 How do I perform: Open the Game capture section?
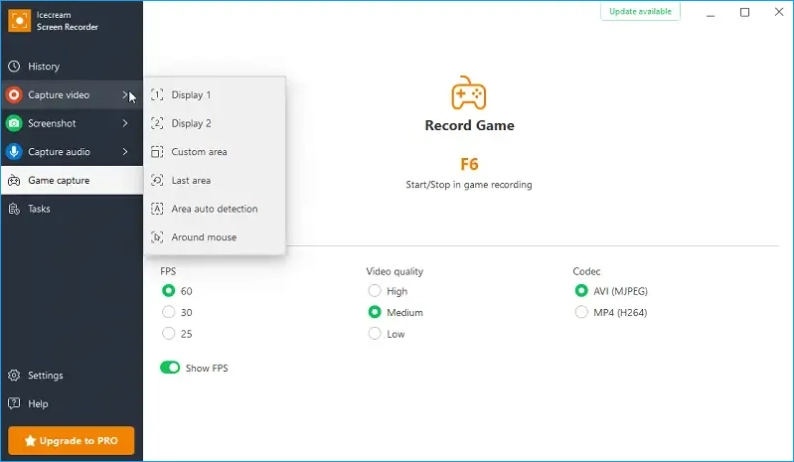click(72, 180)
